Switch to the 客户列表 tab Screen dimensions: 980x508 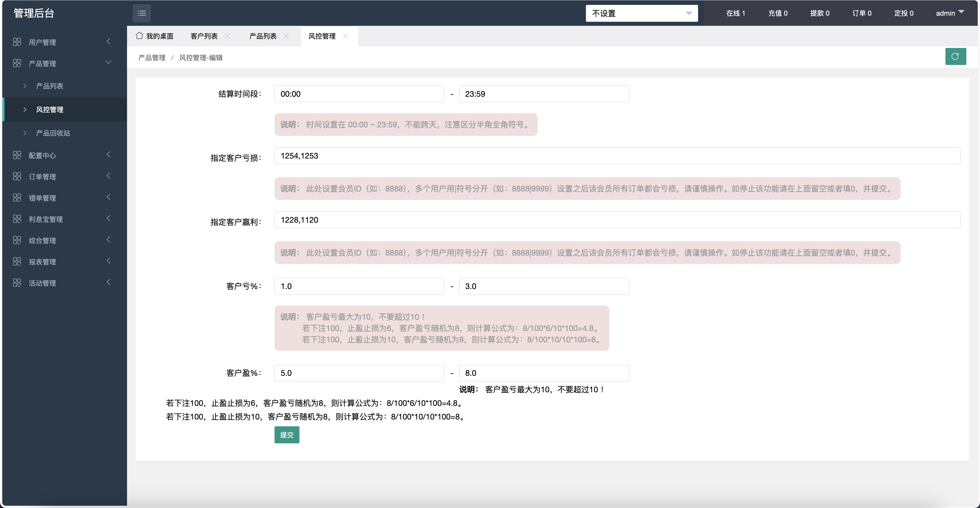(204, 36)
